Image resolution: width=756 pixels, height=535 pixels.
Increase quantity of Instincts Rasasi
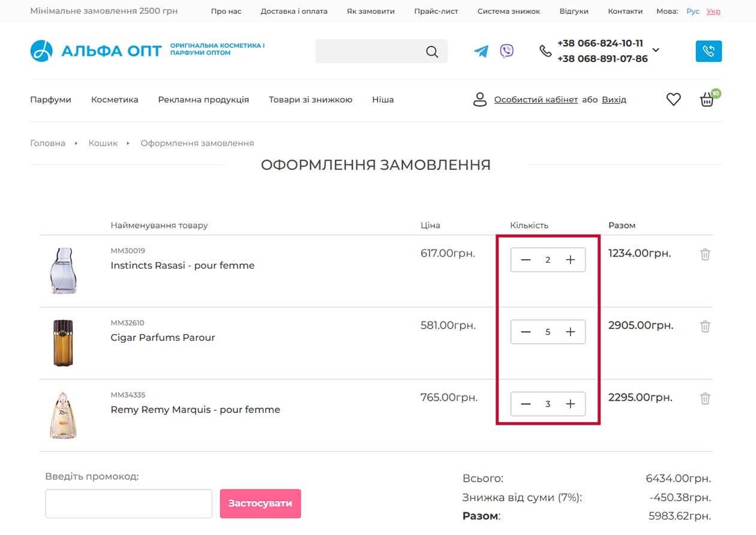pyautogui.click(x=571, y=260)
